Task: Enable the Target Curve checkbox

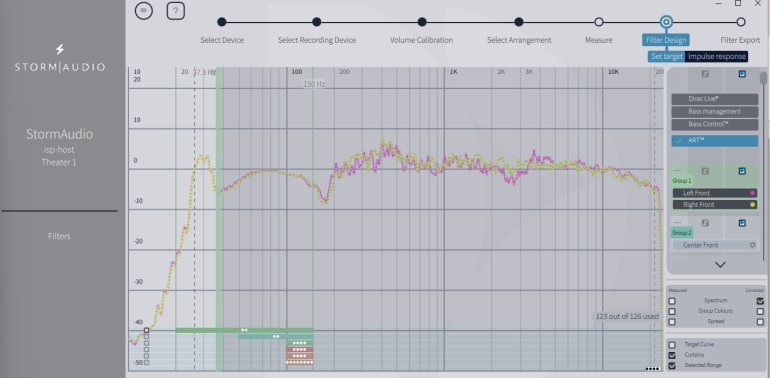Action: pos(672,345)
